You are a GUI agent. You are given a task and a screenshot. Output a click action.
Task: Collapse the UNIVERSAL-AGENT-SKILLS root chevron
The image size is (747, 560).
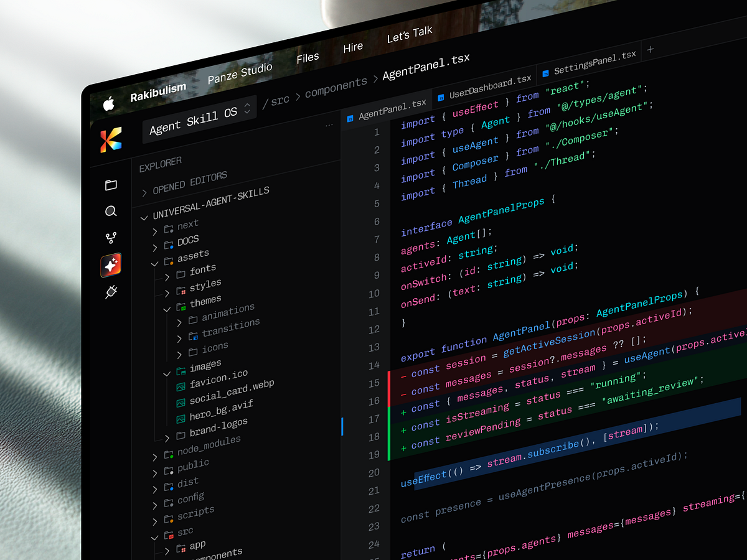tap(144, 217)
